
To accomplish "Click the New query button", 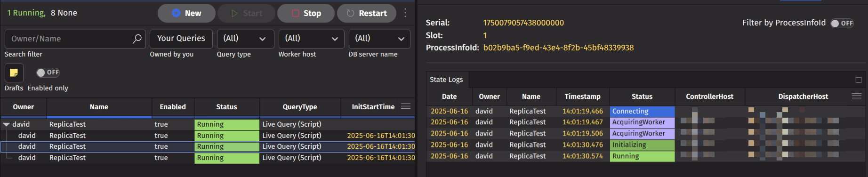I will click(x=186, y=13).
